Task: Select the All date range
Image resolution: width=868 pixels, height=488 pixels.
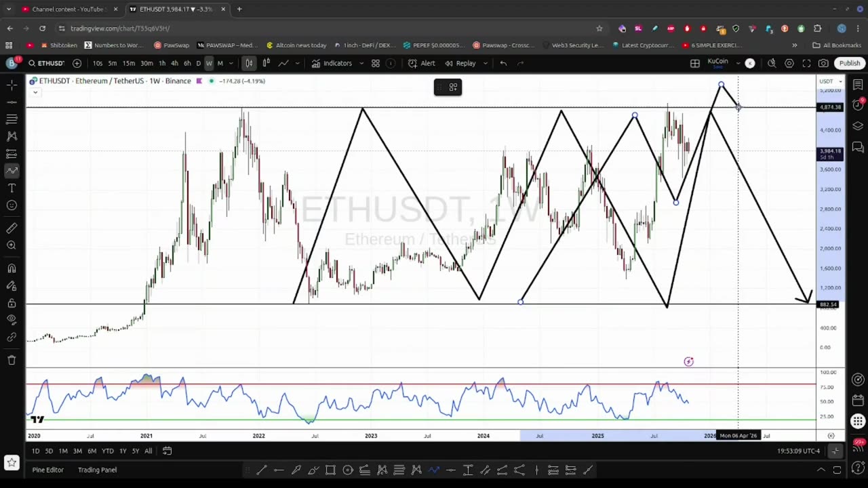Action: [148, 451]
